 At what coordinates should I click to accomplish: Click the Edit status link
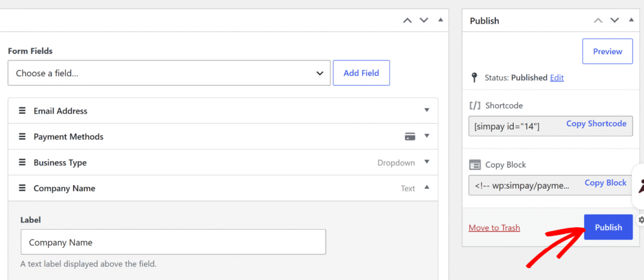tap(557, 77)
